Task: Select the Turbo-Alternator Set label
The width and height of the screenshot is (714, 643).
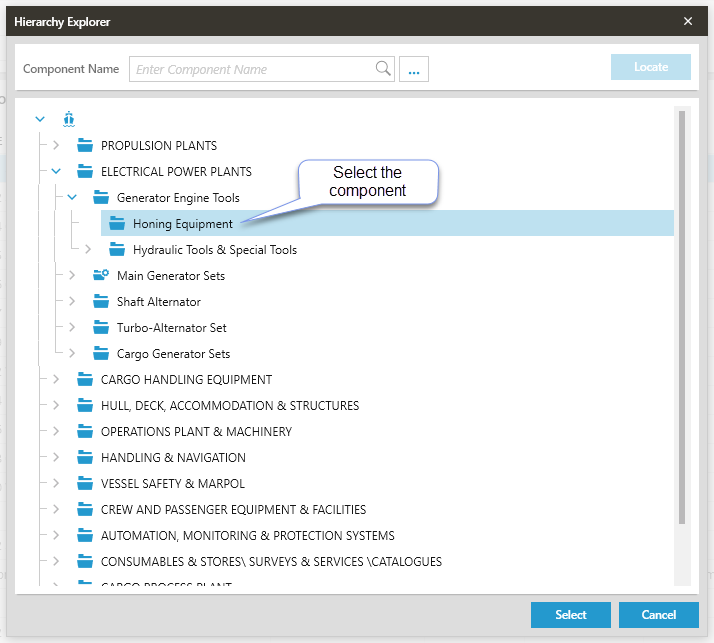Action: click(172, 327)
